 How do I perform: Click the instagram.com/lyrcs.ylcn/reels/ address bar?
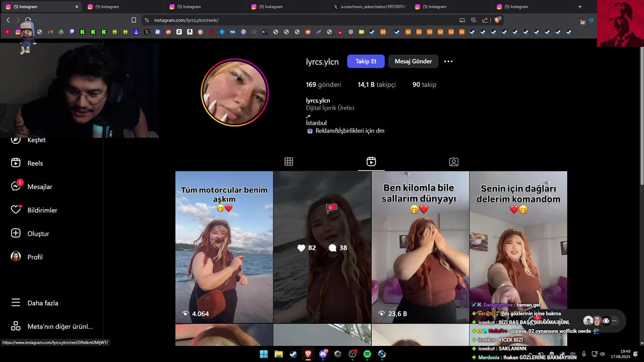point(302,20)
